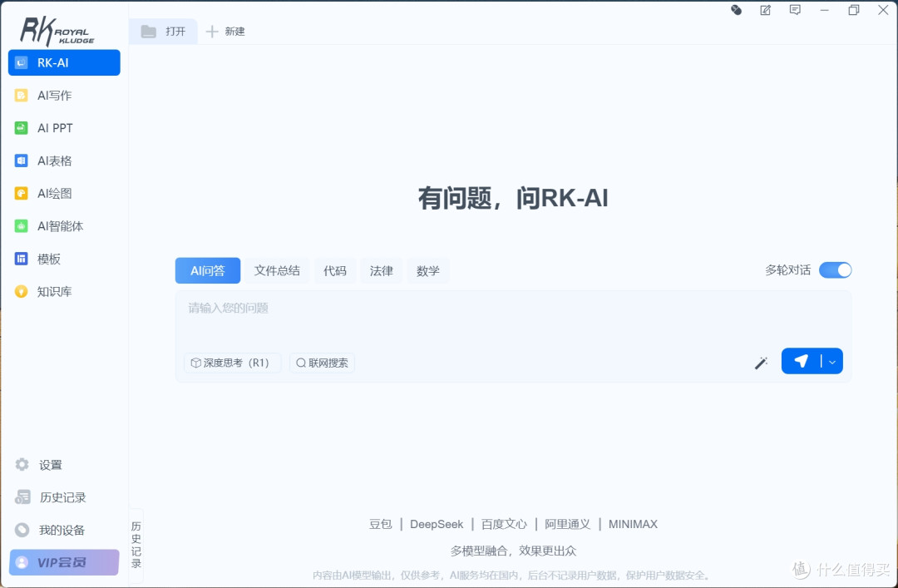Click the 历史记录 icon in sidebar
This screenshot has width=898, height=588.
click(x=22, y=497)
